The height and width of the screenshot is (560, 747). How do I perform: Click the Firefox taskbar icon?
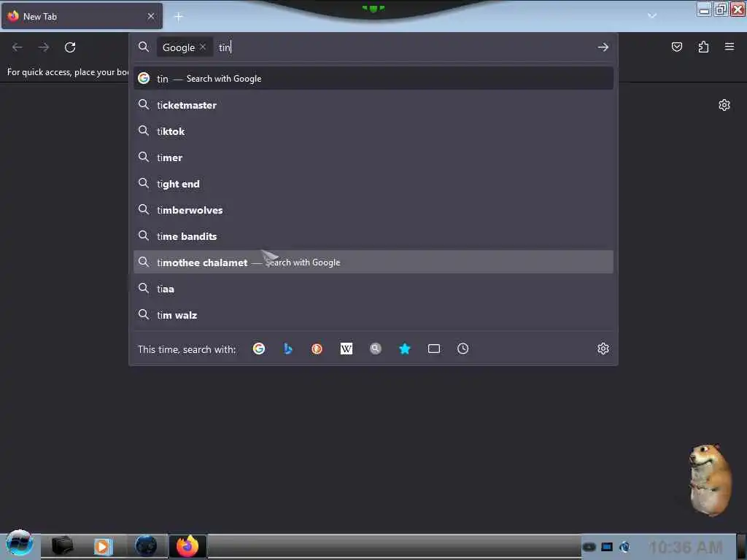coord(187,545)
